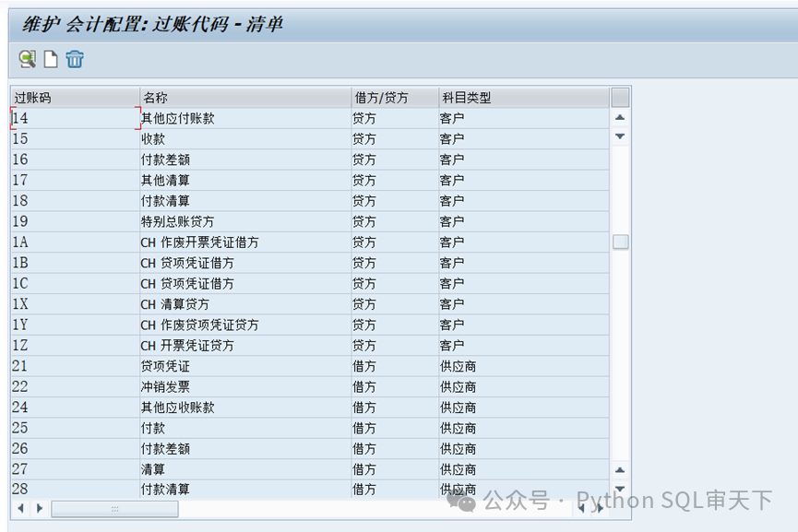Select posting key 14 input cell
This screenshot has height=532, width=798.
click(x=74, y=118)
